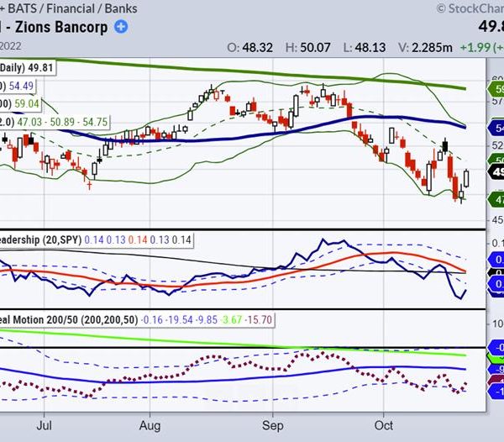
Task: Click the BATS / Financial / Banks breadcrumb text
Action: (x=72, y=8)
